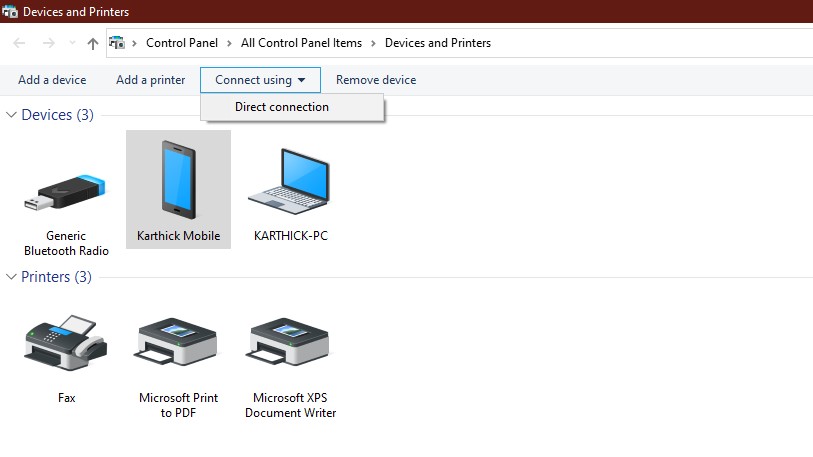Expand breadcrumb arrow after All Control Panel Items
The height and width of the screenshot is (457, 813).
pos(373,43)
